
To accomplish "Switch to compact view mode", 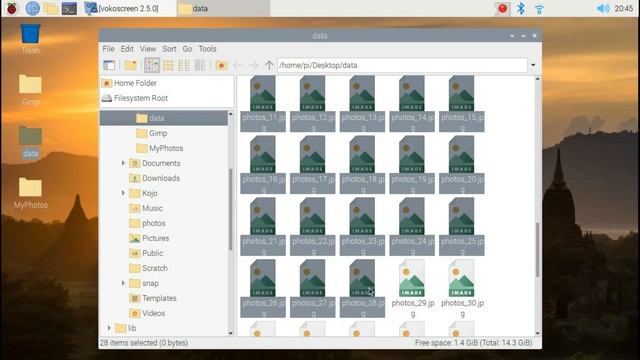I will pyautogui.click(x=184, y=65).
